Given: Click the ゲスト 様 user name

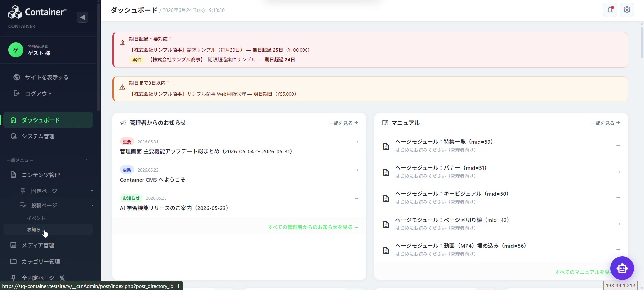Looking at the screenshot, I should (39, 53).
